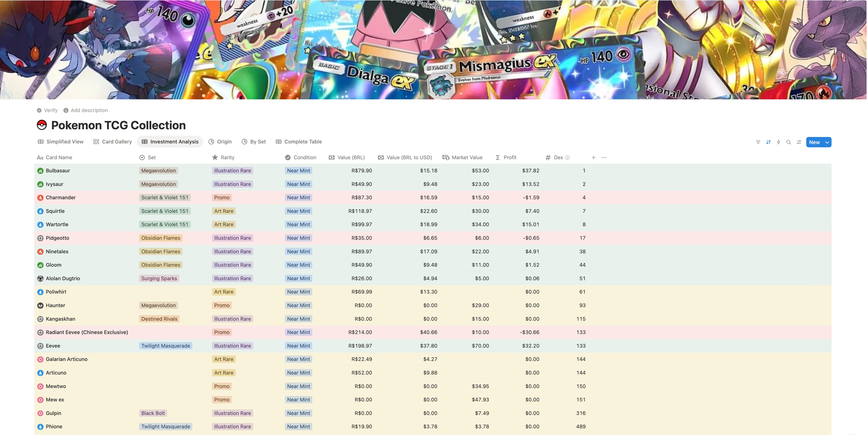Click Surging Sparks tag for Alolan Dugtrio
The width and height of the screenshot is (868, 435).
pyautogui.click(x=159, y=278)
